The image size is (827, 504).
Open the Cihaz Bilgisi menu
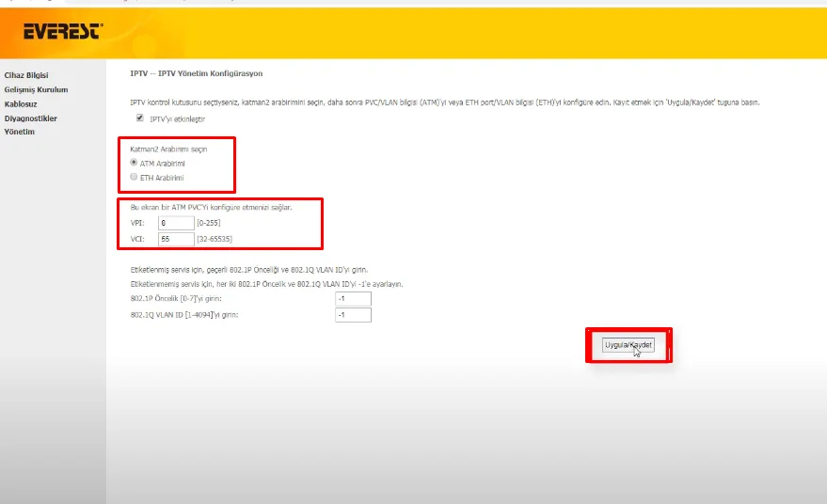26,75
